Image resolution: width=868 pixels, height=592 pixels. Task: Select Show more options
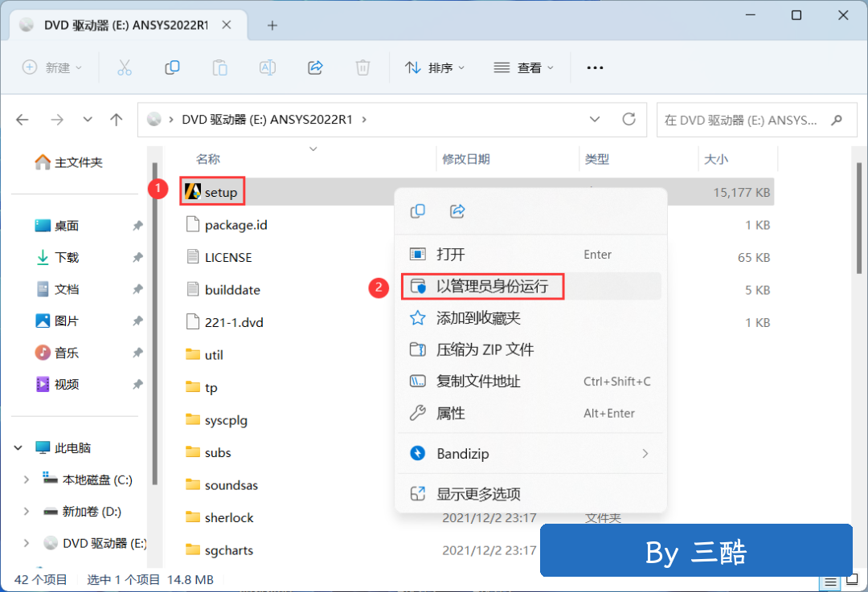[530, 493]
